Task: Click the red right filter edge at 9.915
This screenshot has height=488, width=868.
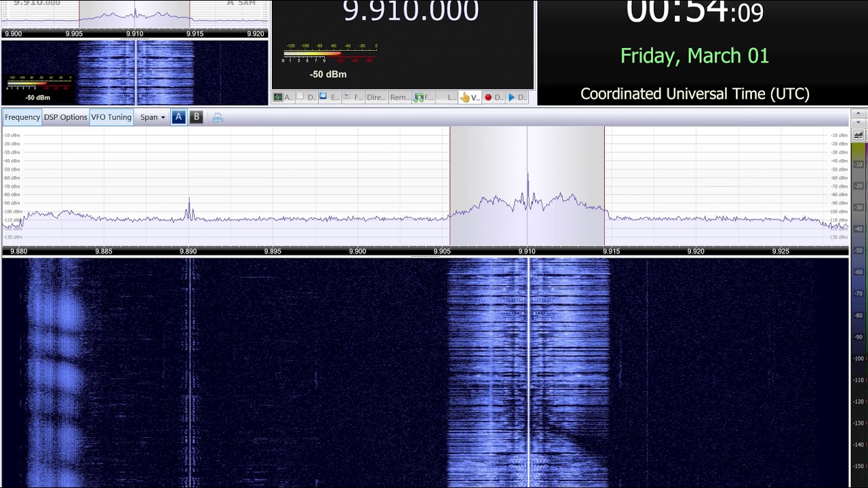Action: [604, 186]
